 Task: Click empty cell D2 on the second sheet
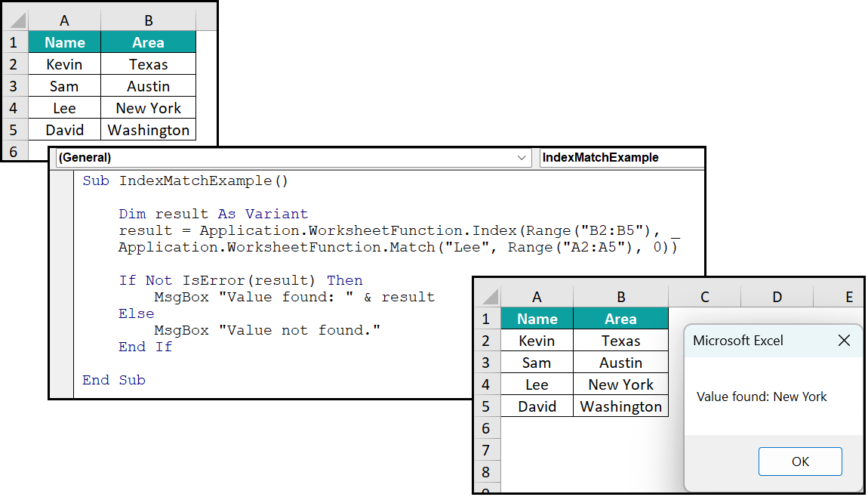(777, 340)
